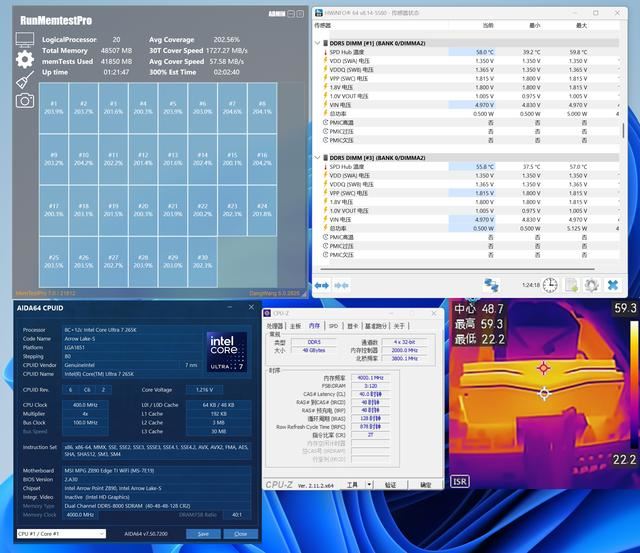The height and width of the screenshot is (553, 640).
Task: Click the HWiNFO expand-all arrows icon
Action: coord(322,285)
